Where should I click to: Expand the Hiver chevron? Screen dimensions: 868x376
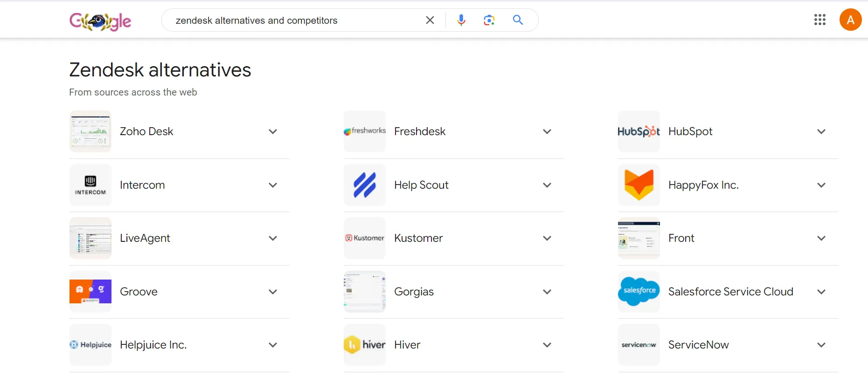(547, 345)
